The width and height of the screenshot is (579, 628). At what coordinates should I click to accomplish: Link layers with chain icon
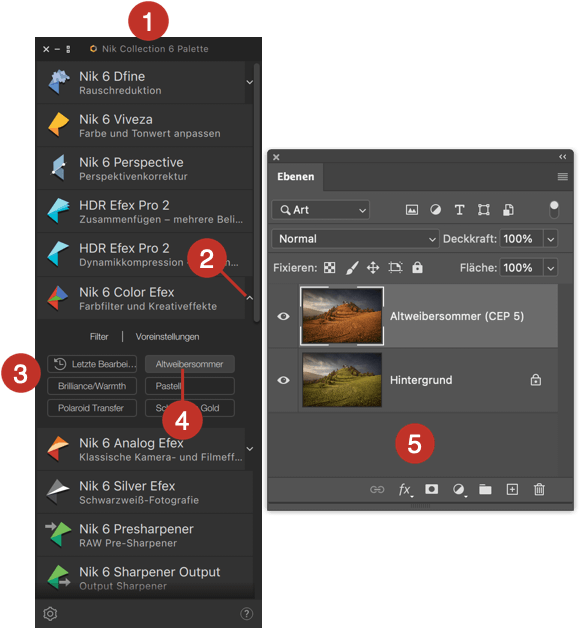(377, 489)
